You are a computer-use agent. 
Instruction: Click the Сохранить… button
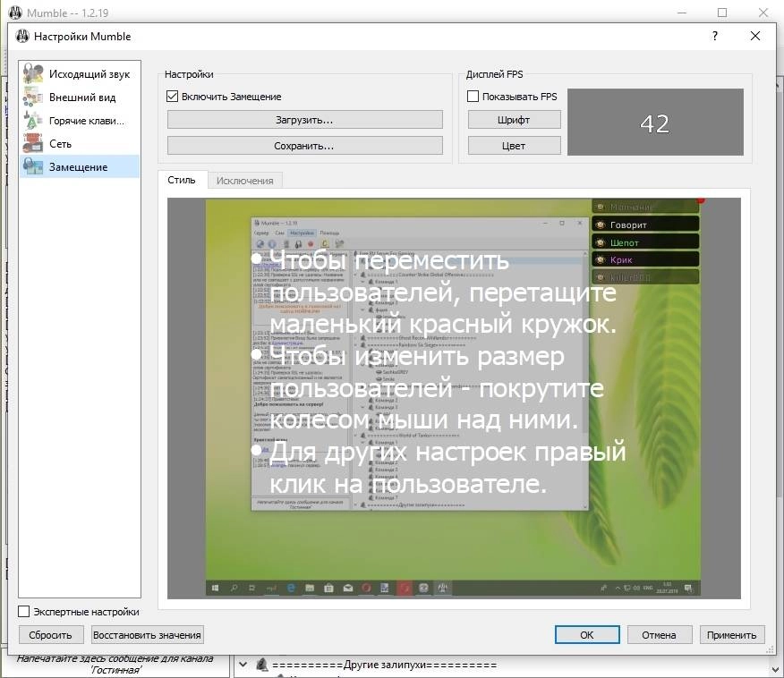304,146
